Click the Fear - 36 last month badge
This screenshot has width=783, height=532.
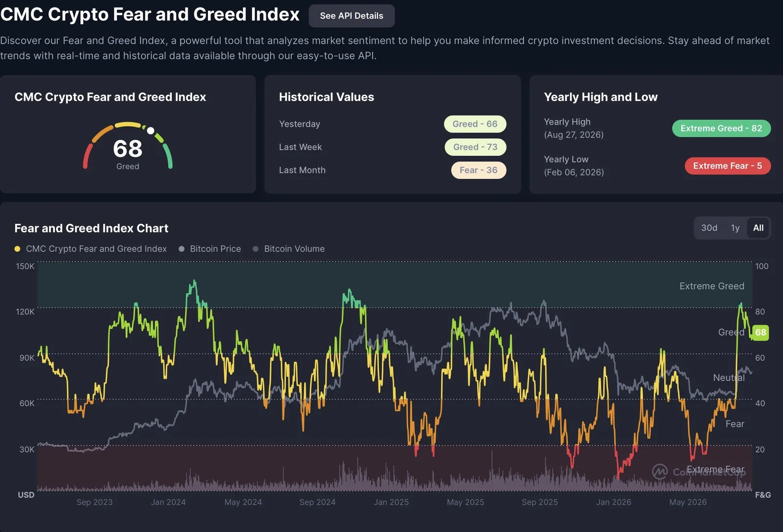[478, 170]
